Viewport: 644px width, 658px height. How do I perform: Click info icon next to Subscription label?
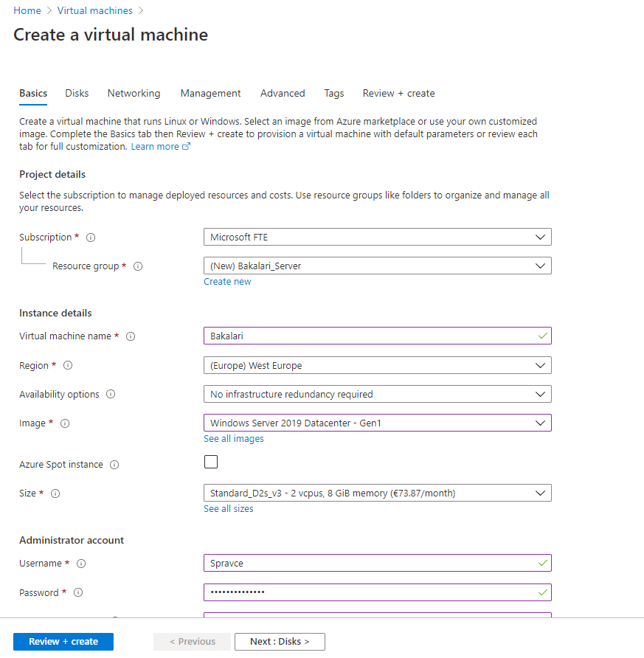91,238
